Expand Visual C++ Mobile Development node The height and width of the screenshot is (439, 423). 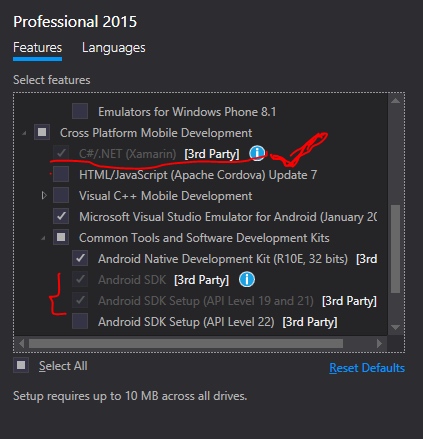coord(44,195)
